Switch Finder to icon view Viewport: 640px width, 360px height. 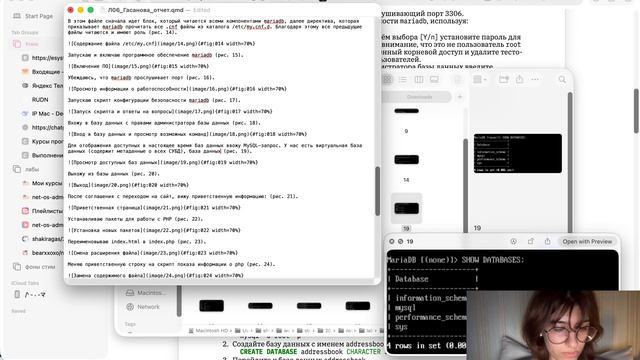[387, 80]
